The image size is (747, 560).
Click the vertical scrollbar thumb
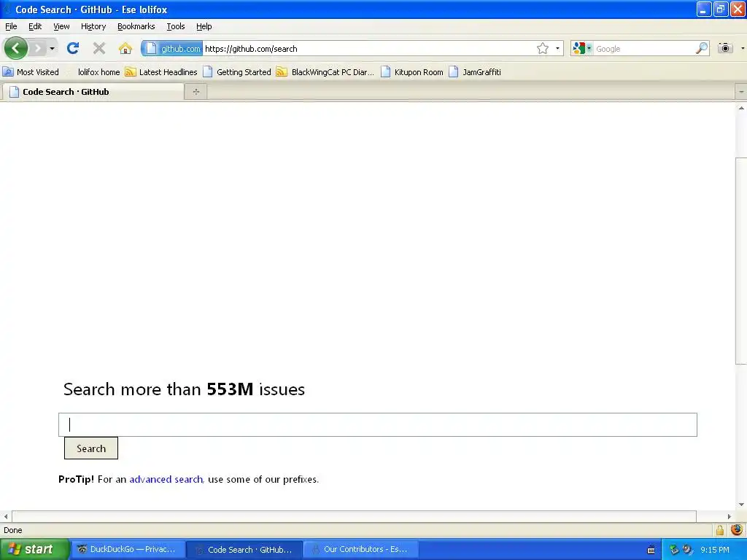(x=741, y=261)
